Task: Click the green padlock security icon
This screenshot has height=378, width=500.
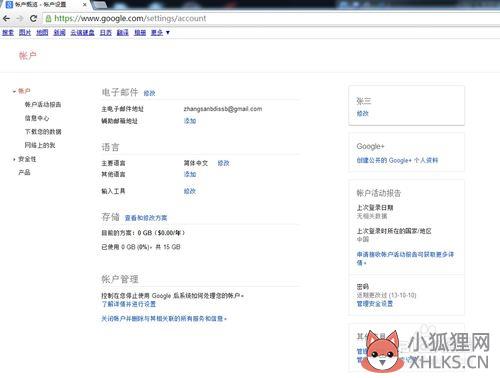Action: (x=48, y=19)
